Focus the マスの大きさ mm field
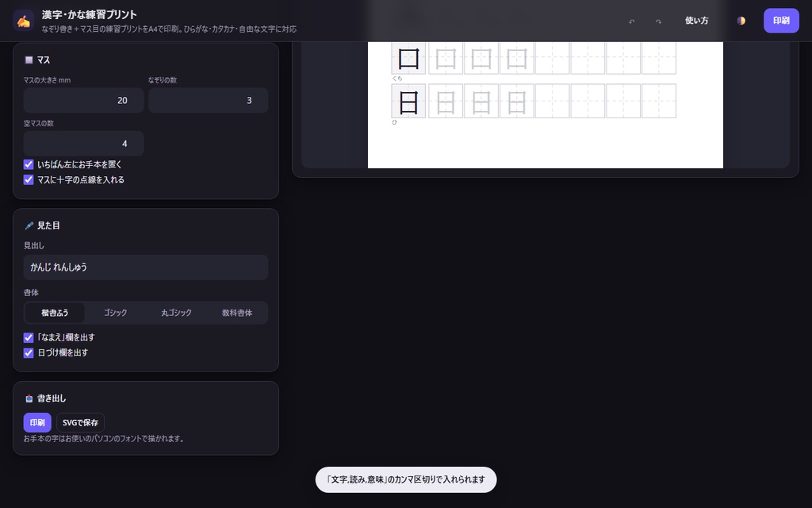Viewport: 812px width, 508px height. (x=83, y=100)
